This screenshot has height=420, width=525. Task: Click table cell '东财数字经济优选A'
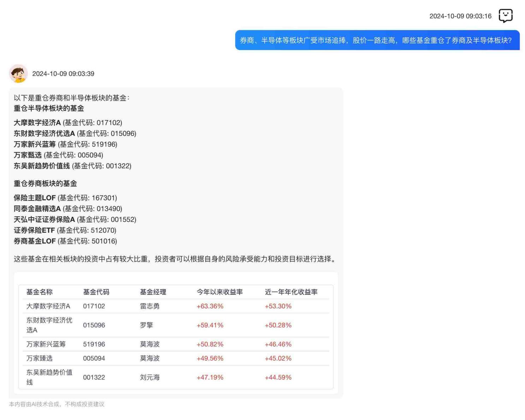pos(49,325)
